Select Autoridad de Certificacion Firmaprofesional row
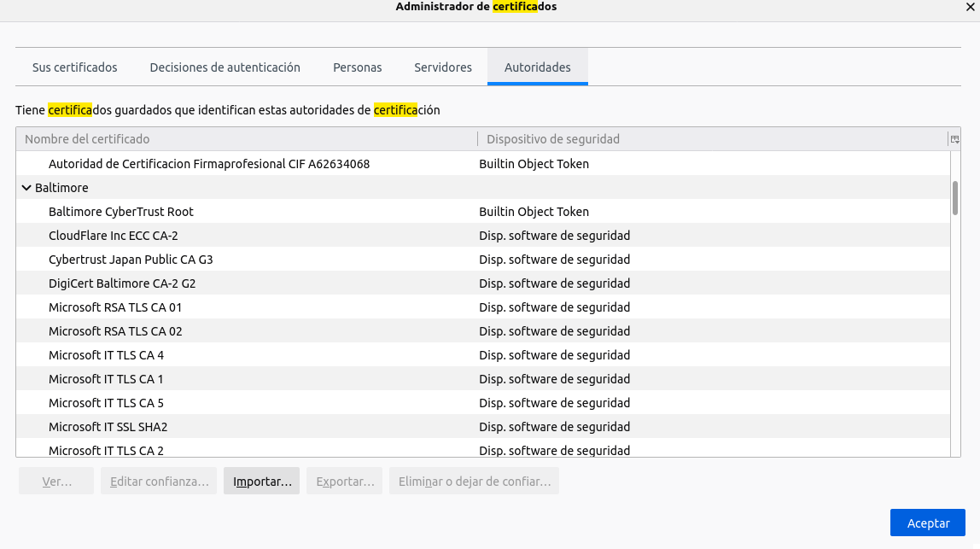The width and height of the screenshot is (980, 549). (209, 164)
